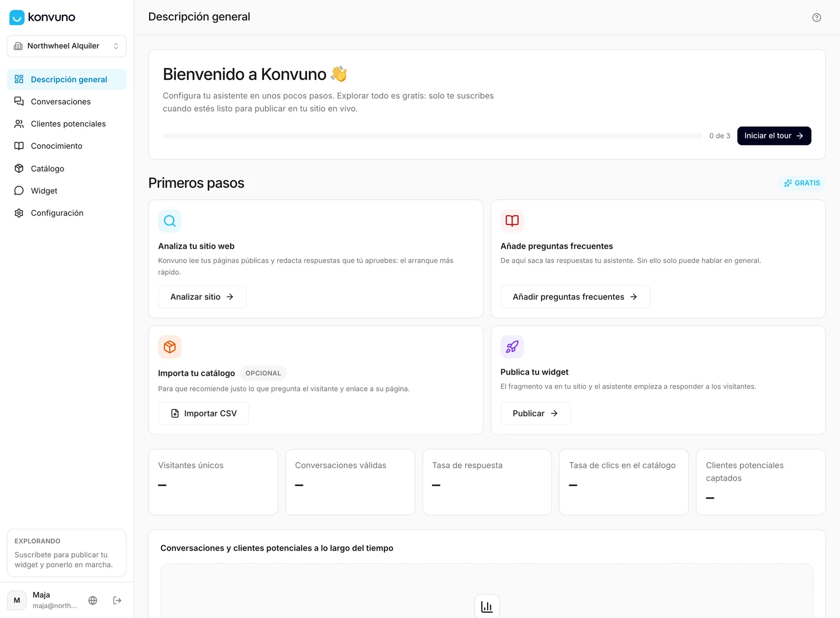Open Conversaciones section
The width and height of the screenshot is (840, 618).
[x=67, y=101]
